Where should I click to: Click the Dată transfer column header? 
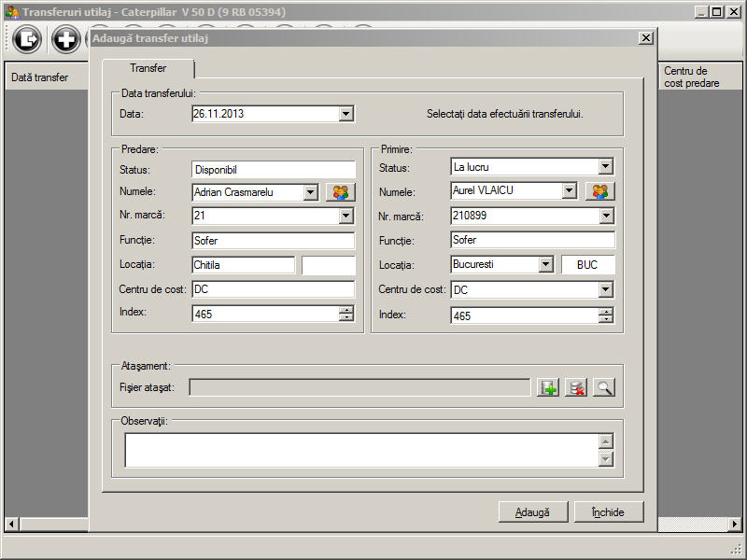[46, 77]
